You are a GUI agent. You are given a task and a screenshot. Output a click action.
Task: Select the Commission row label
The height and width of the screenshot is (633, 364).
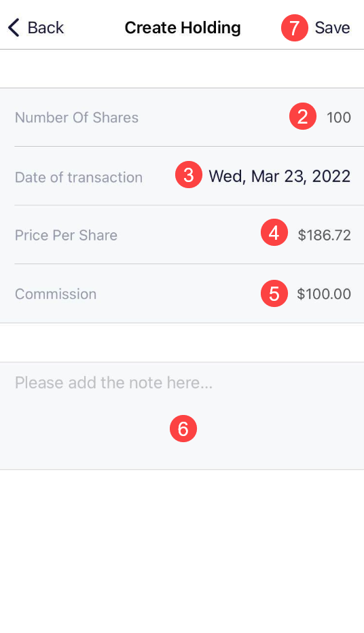(56, 294)
